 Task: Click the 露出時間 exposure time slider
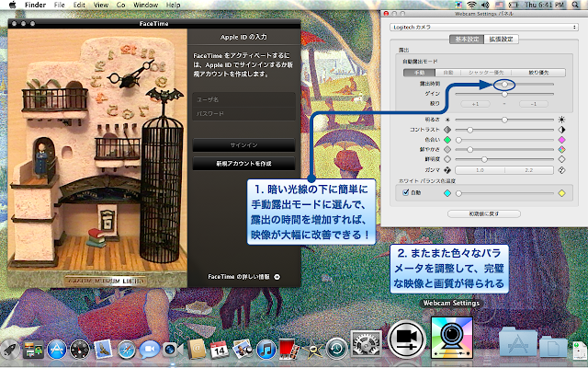pyautogui.click(x=504, y=85)
